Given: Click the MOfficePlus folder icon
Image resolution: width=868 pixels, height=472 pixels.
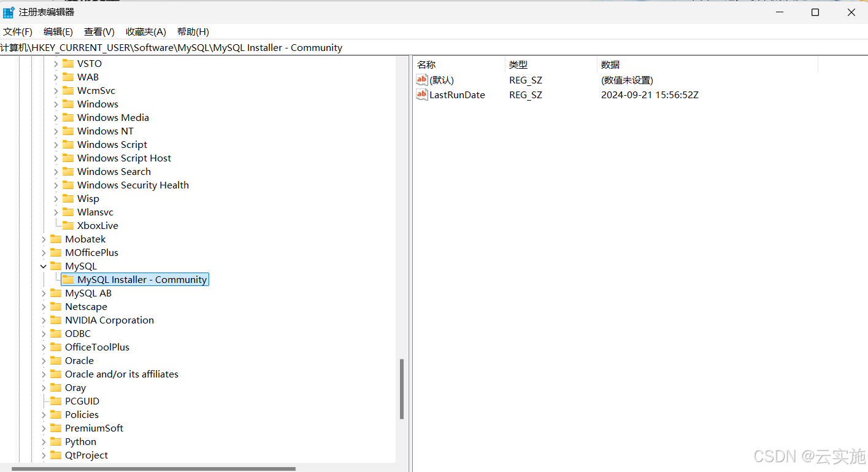Looking at the screenshot, I should tap(56, 253).
